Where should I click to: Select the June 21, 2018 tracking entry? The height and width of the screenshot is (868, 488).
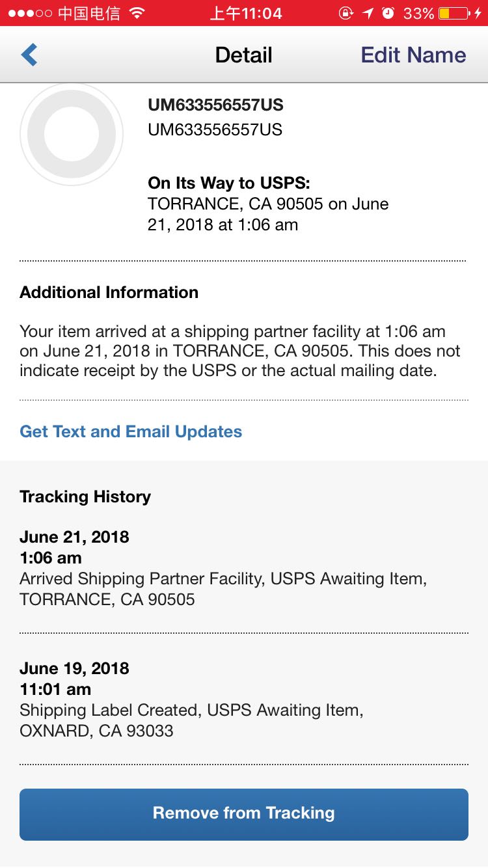point(223,568)
